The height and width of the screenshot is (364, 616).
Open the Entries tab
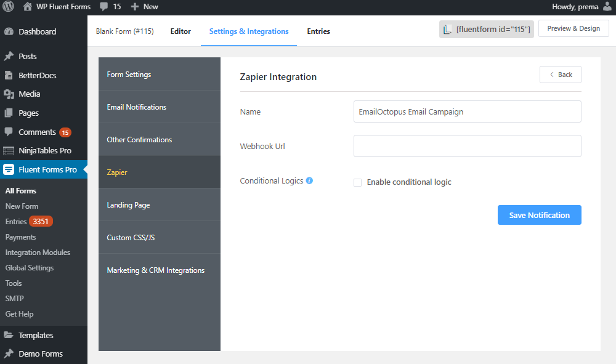point(318,31)
